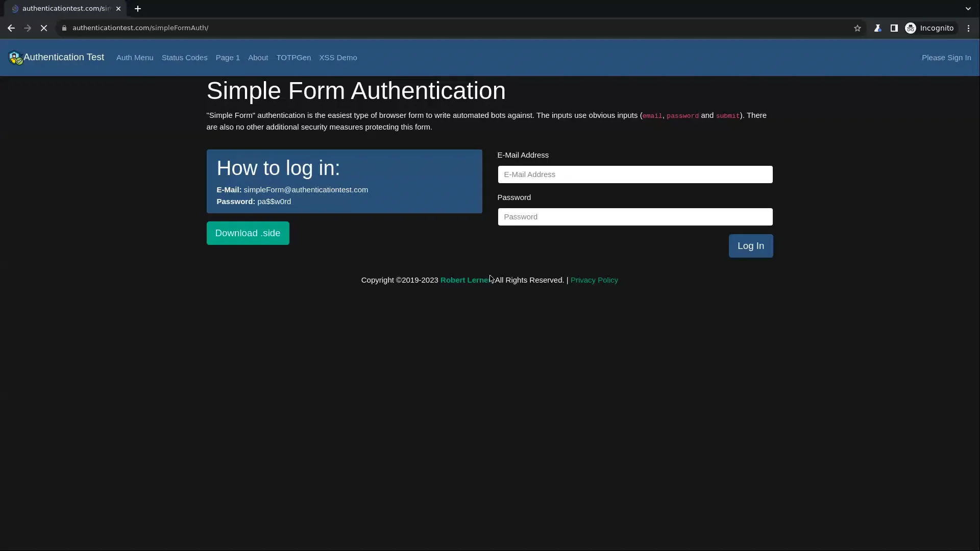Screen dimensions: 980x551
Task: Open the Robert Lerner link
Action: click(x=466, y=280)
